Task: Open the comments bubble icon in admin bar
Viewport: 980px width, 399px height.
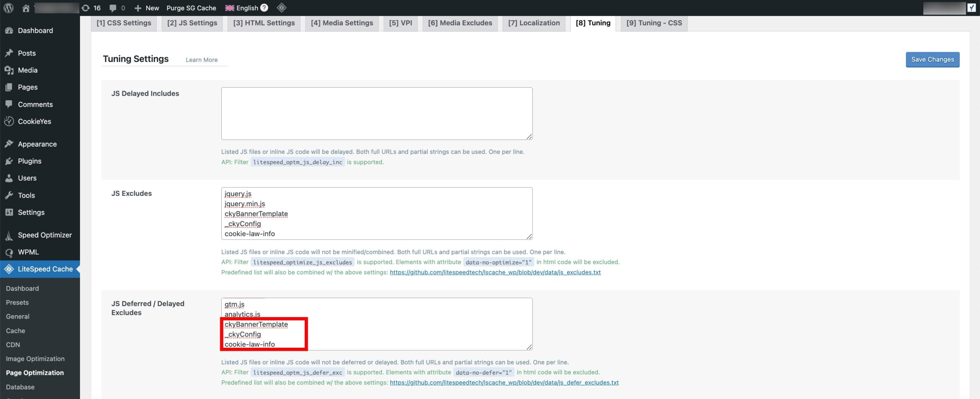Action: [113, 8]
